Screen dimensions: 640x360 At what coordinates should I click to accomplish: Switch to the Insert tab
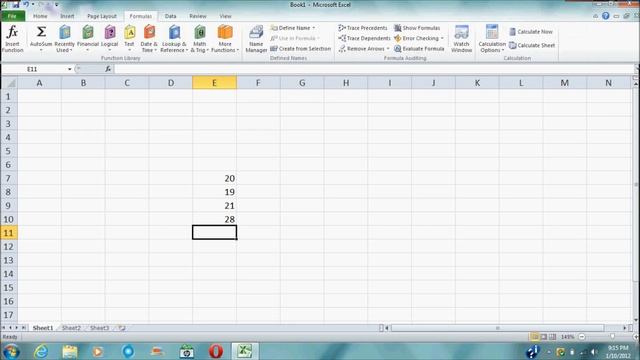pos(67,16)
